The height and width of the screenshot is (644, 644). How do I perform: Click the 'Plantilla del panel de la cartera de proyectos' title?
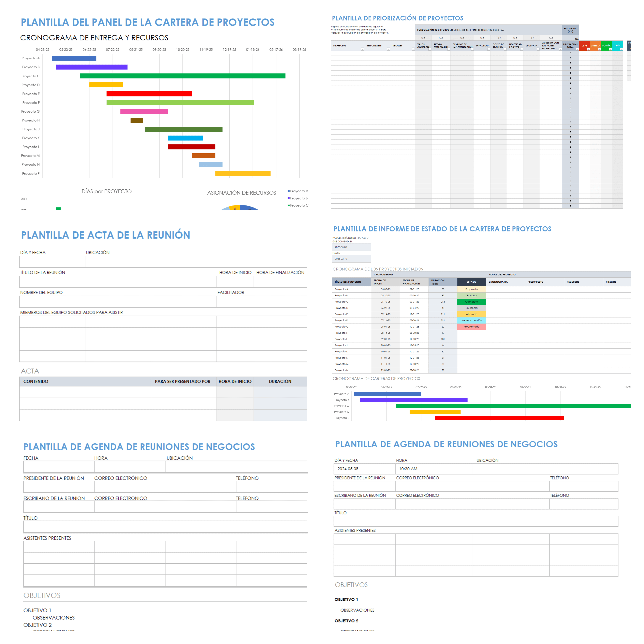[x=148, y=22]
